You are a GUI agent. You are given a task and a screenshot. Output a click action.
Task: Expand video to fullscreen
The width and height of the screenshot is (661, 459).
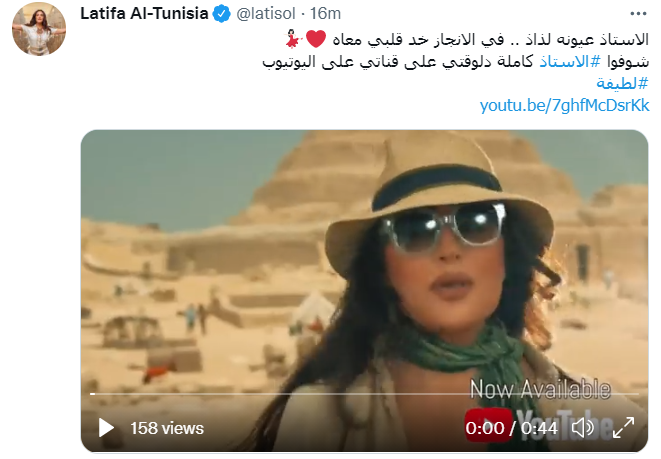tap(623, 428)
